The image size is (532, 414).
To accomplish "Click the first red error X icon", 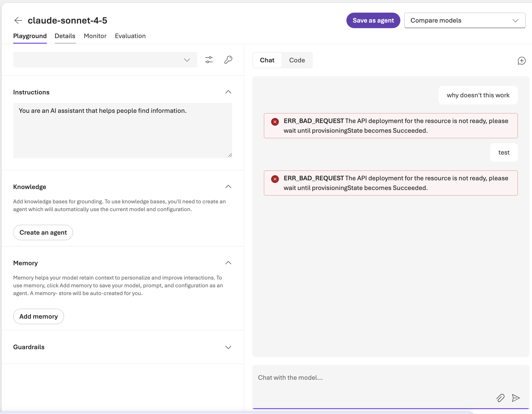I will pyautogui.click(x=275, y=122).
